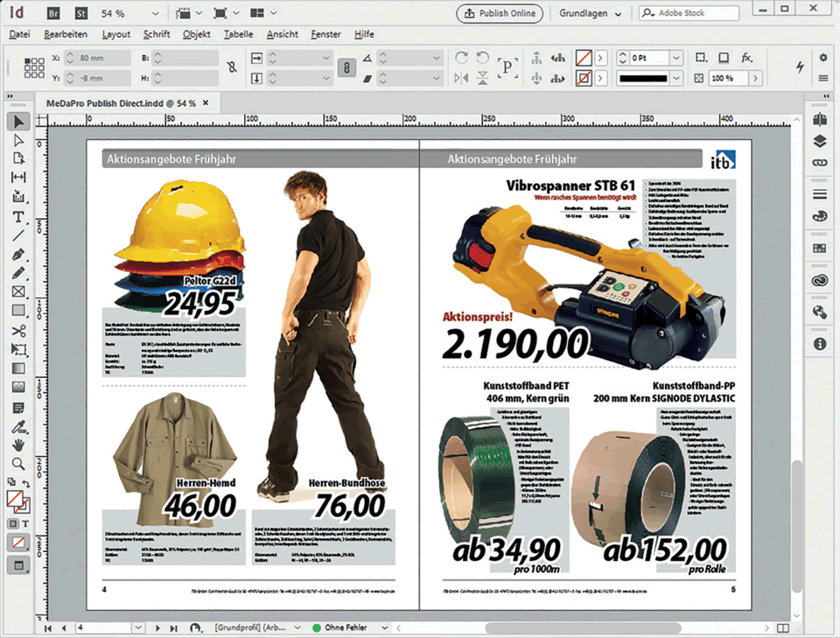Toggle constrain proportions for scaling chain
Image resolution: width=840 pixels, height=638 pixels.
click(x=346, y=67)
